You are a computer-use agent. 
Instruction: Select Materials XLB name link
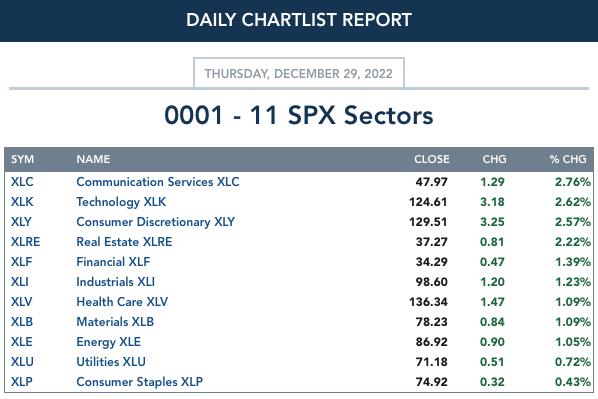tap(115, 322)
